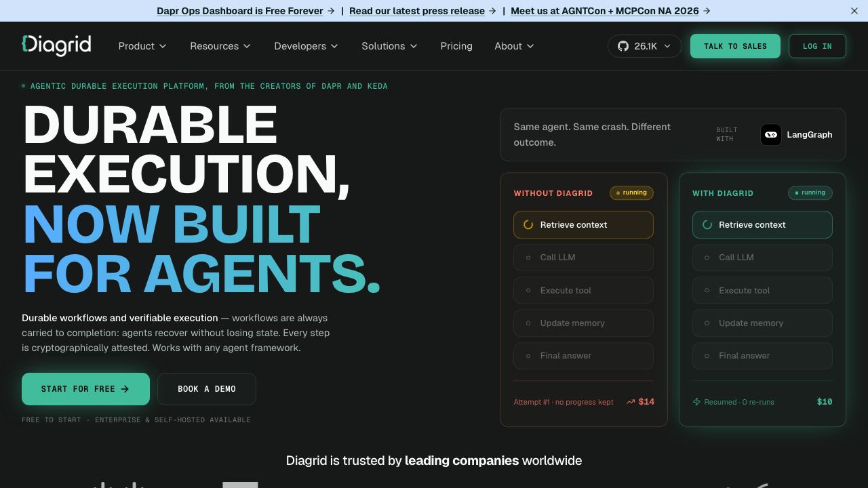Click the spinner icon in With Diagrid's Retrieve context
868x488 pixels.
coord(707,225)
